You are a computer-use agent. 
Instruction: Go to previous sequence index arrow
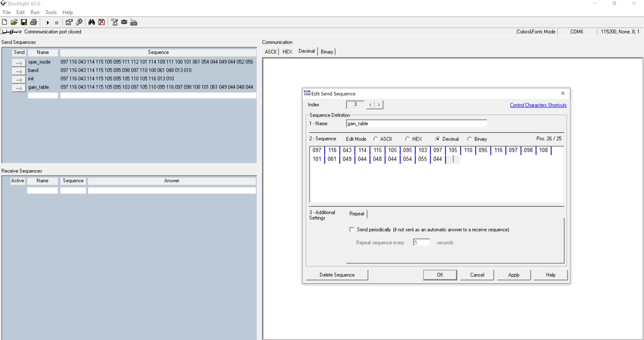tap(371, 105)
